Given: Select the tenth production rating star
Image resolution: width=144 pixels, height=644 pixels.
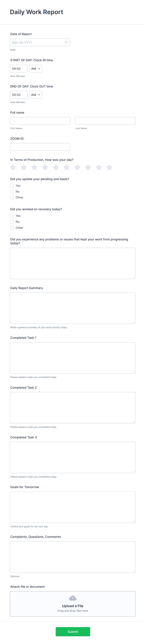Looking at the screenshot, I should [109, 167].
